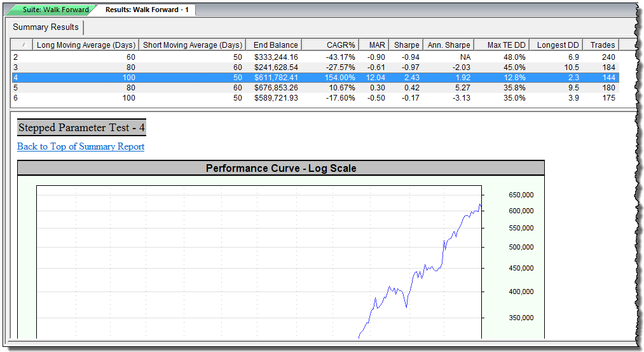Sort results by Trades column
The image size is (644, 352).
click(x=601, y=45)
